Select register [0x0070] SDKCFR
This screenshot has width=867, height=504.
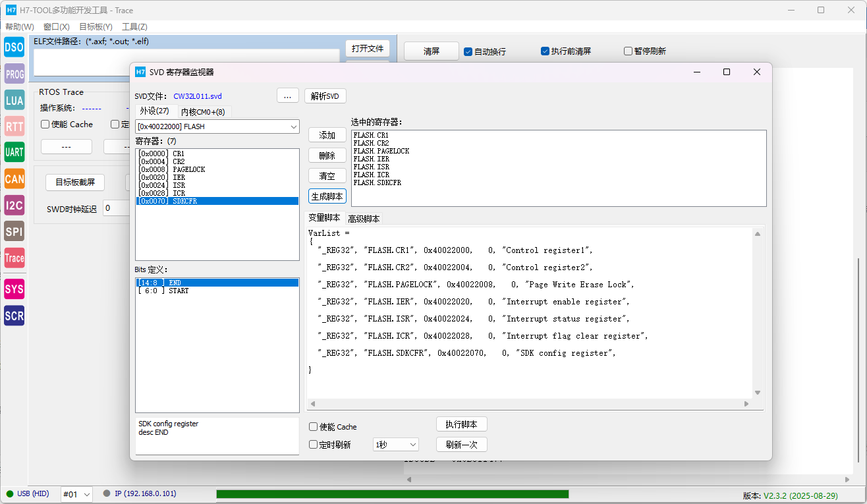(x=217, y=201)
